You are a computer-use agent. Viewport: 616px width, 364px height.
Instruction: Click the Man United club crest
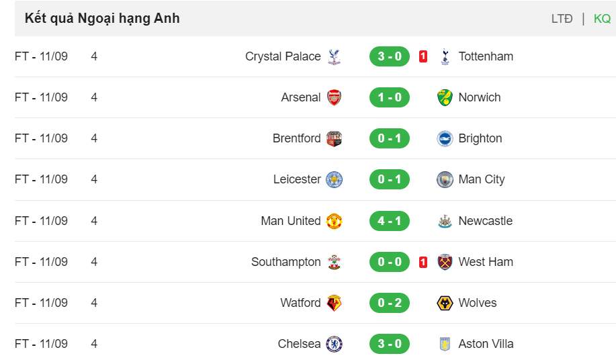coord(335,221)
